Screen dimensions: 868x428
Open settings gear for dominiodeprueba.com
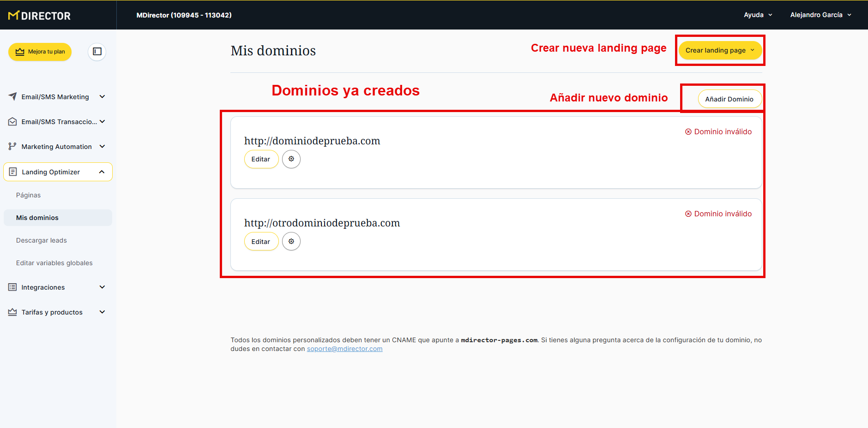[x=291, y=159]
